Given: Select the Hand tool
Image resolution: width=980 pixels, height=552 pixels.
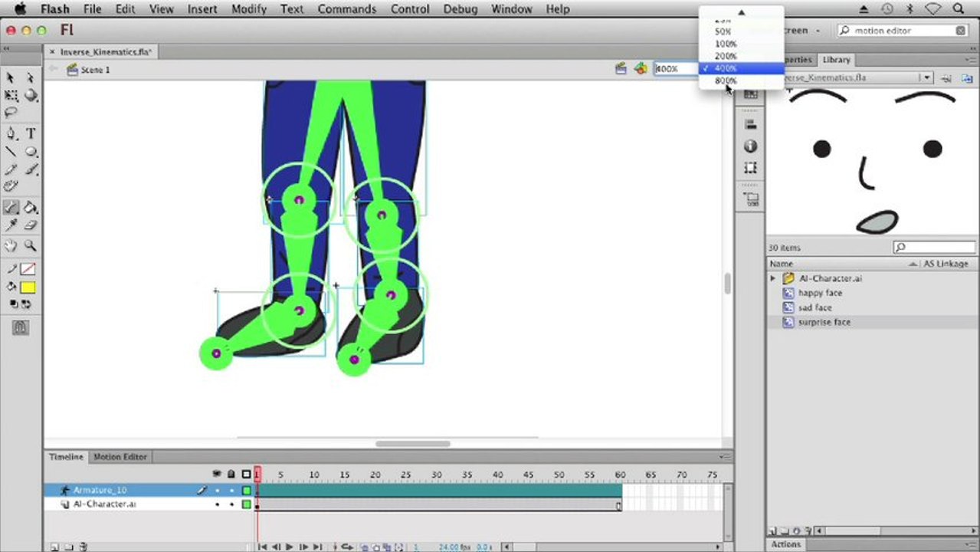Looking at the screenshot, I should point(11,246).
